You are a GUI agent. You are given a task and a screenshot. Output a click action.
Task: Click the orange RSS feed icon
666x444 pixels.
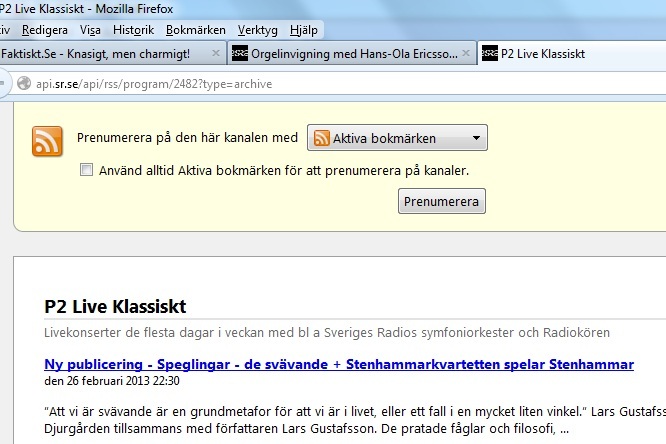(x=47, y=141)
